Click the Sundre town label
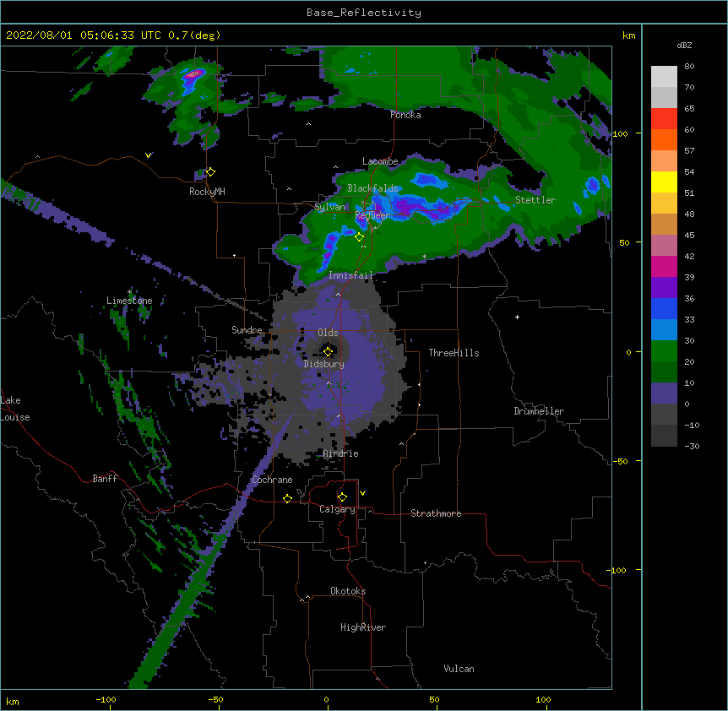The image size is (728, 711). 247,330
